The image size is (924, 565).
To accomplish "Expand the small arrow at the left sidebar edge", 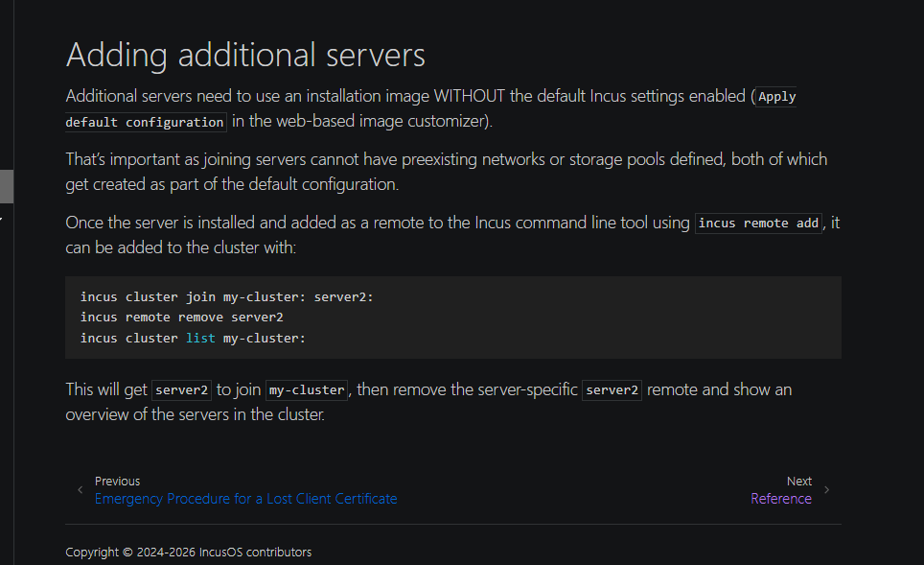I will pos(2,220).
